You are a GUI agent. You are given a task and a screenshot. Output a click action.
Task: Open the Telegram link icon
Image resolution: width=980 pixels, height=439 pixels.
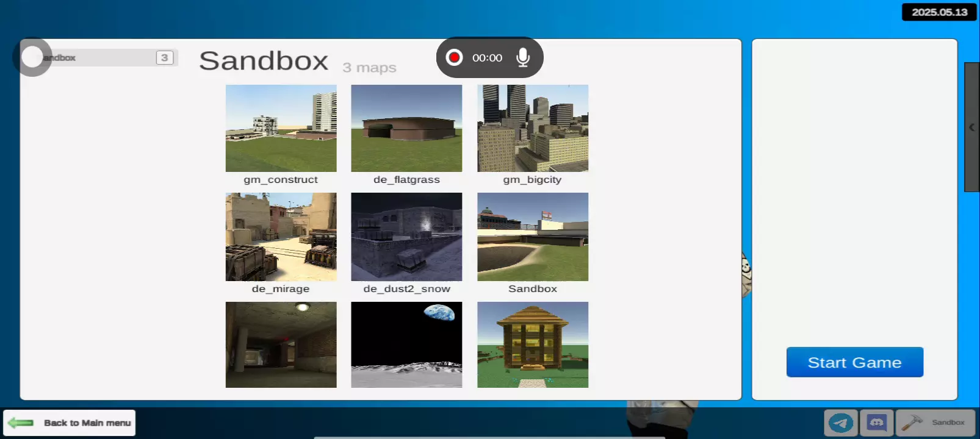841,423
